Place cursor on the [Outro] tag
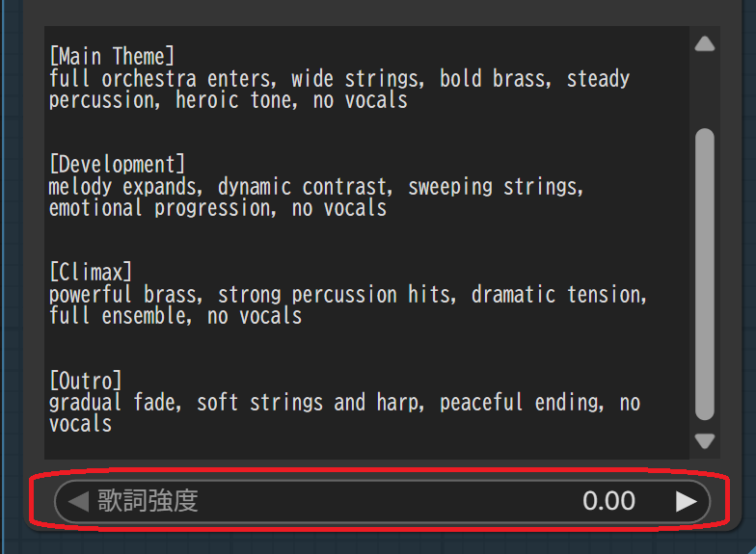Screen dimensions: 756x554 (86, 381)
